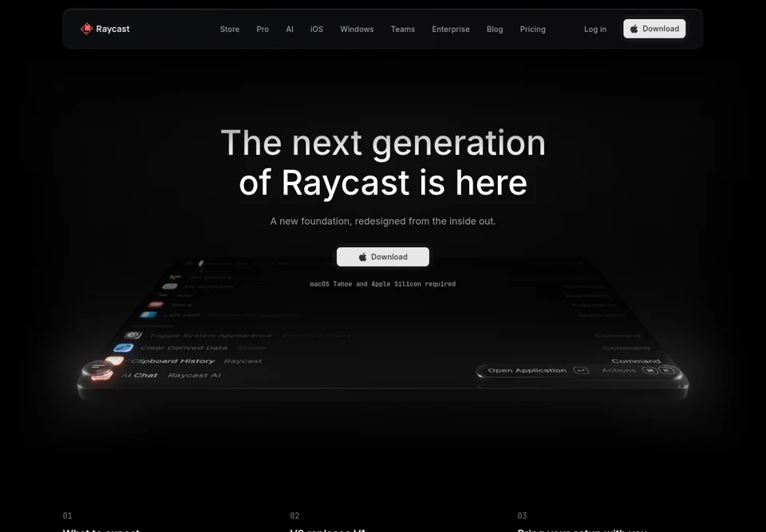This screenshot has height=532, width=766.
Task: Open the Blog link
Action: pos(495,30)
